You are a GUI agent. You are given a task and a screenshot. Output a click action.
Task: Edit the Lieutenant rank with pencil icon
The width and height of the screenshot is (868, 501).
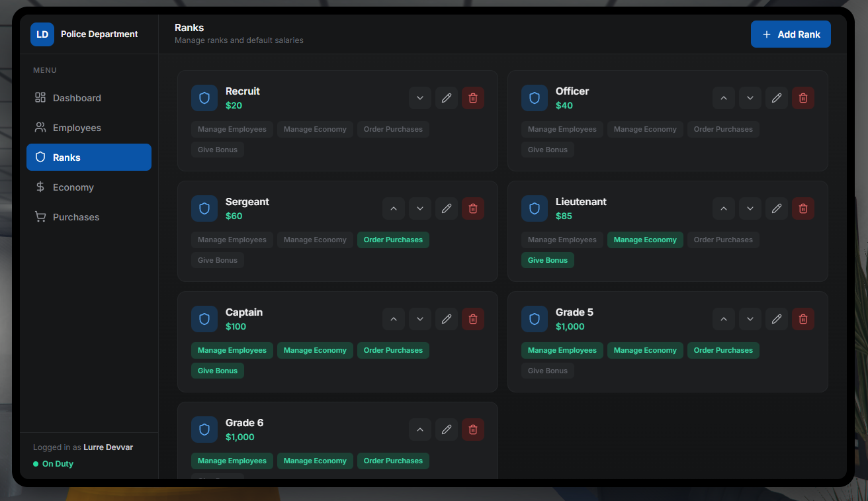click(x=777, y=208)
